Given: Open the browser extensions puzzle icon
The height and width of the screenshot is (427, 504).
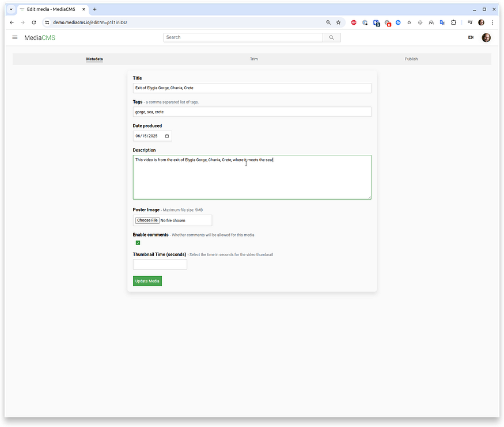Looking at the screenshot, I should [x=453, y=22].
